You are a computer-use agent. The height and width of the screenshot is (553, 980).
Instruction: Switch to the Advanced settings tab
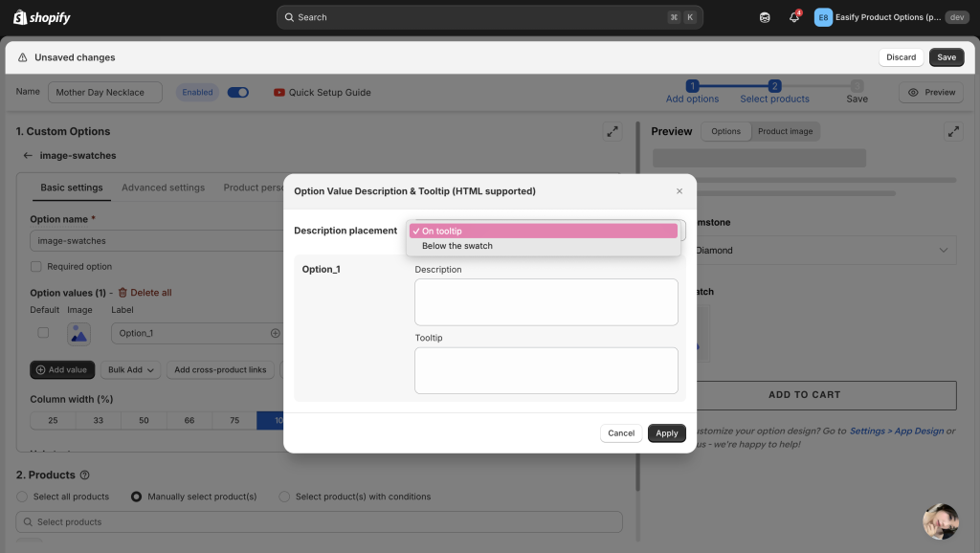163,188
